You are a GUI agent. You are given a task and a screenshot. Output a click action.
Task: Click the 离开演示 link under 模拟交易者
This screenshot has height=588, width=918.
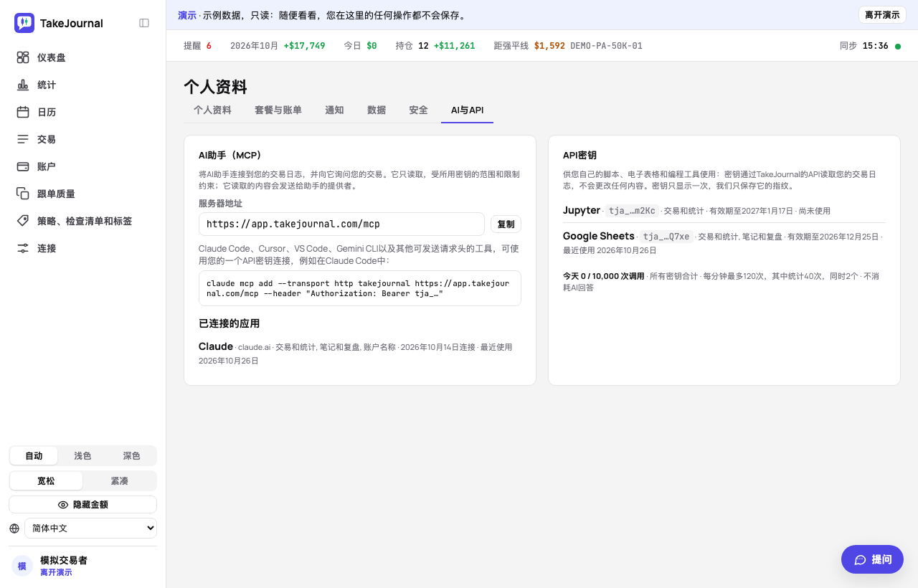point(56,572)
